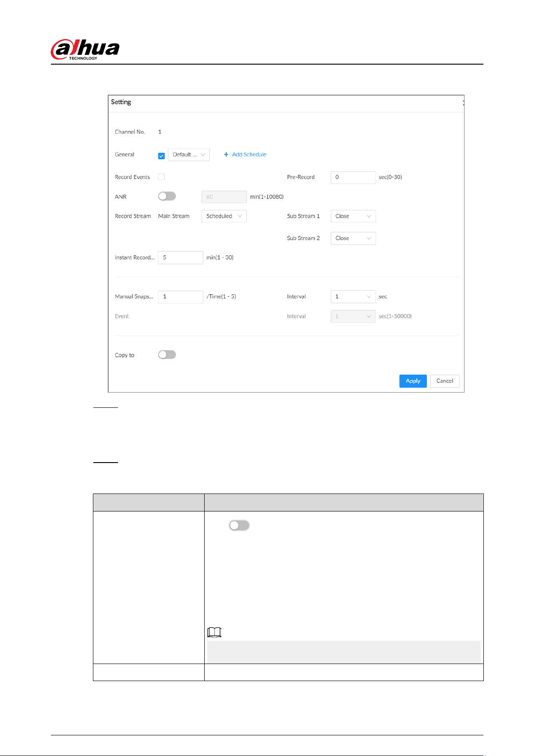
Task: Click the ANR label
Action: coord(121,197)
